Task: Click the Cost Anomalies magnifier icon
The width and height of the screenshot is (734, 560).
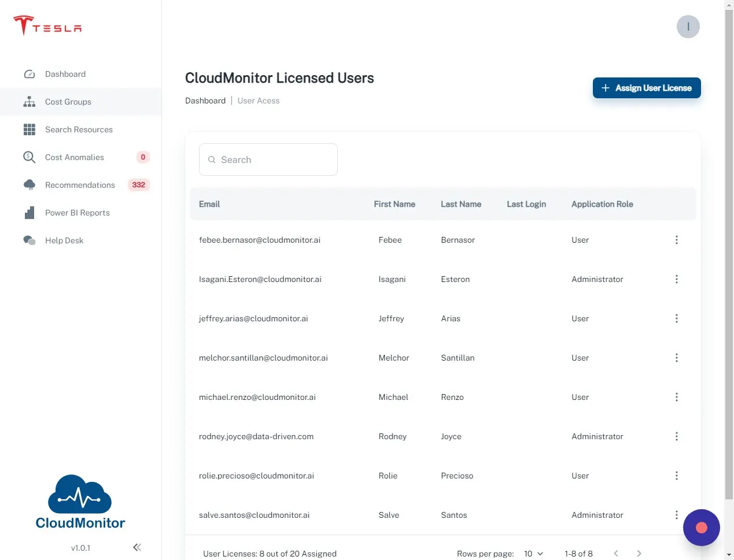Action: pos(29,157)
